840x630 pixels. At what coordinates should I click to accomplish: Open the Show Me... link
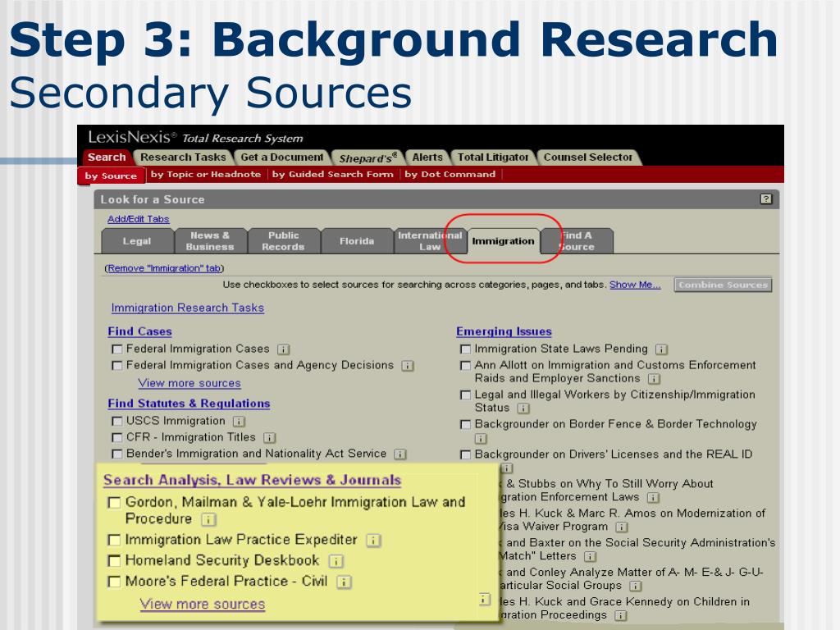coord(635,285)
